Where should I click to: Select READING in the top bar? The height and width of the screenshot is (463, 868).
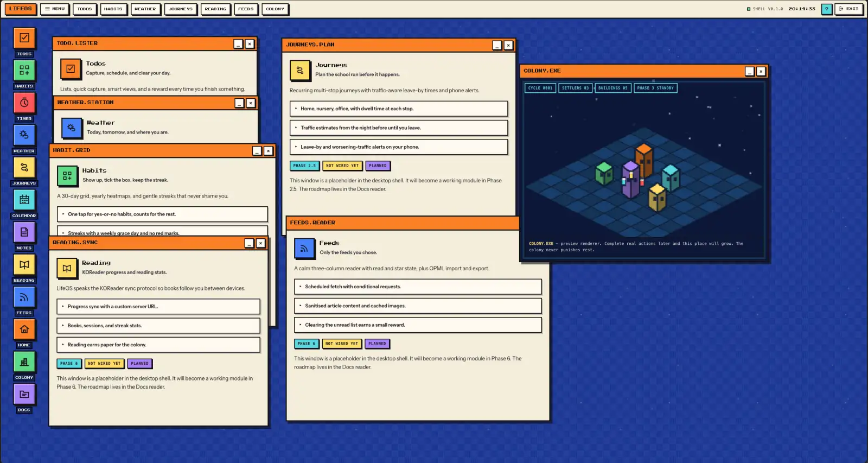(215, 9)
